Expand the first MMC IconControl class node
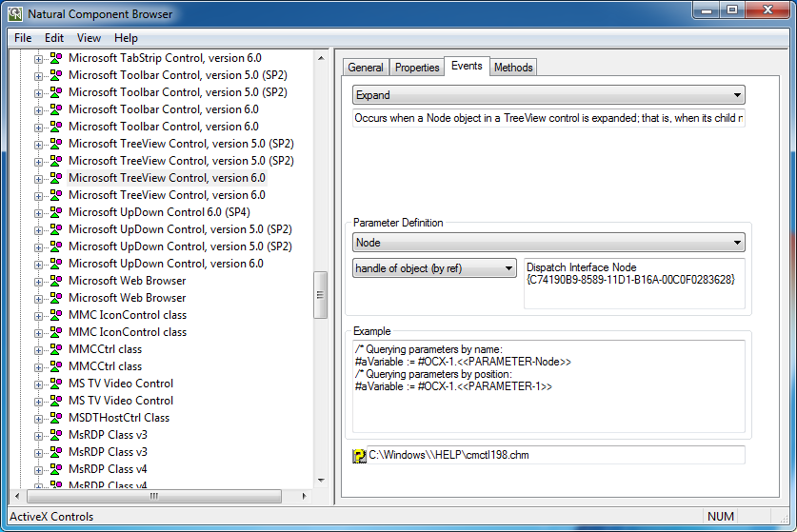Image resolution: width=797 pixels, height=532 pixels. tap(39, 315)
